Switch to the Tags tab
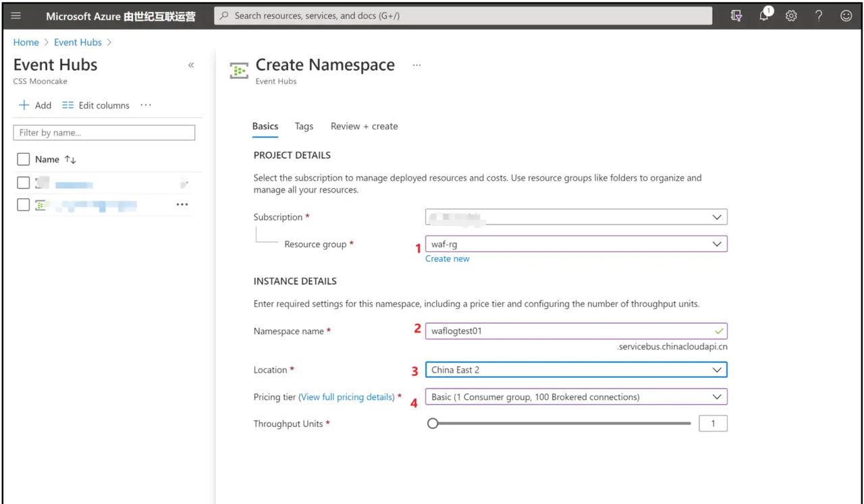 (x=304, y=126)
